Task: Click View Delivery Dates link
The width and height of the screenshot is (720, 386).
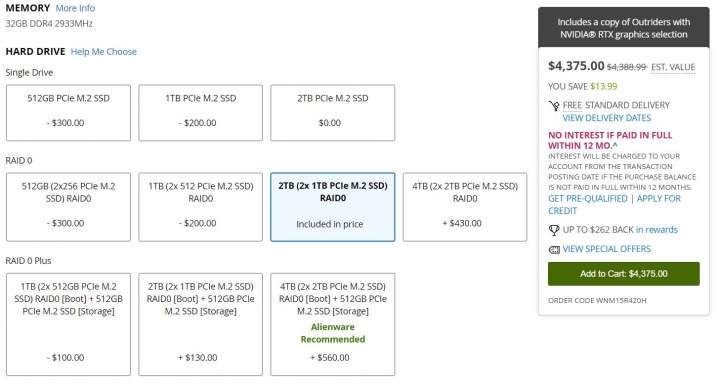Action: [x=607, y=118]
